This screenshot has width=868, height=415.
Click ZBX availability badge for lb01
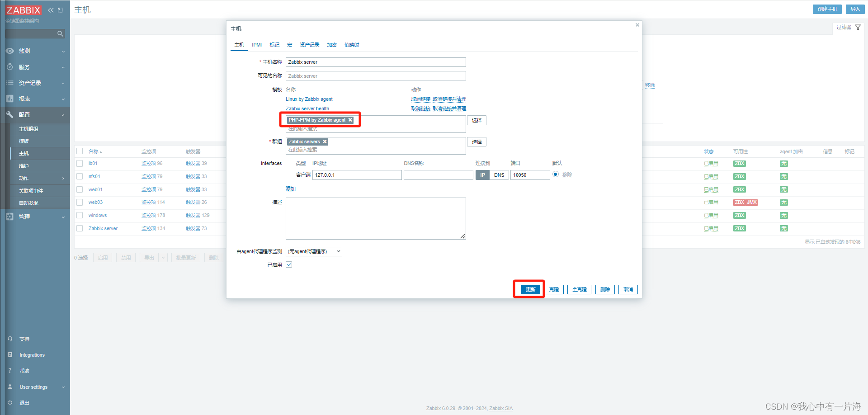[x=740, y=164]
